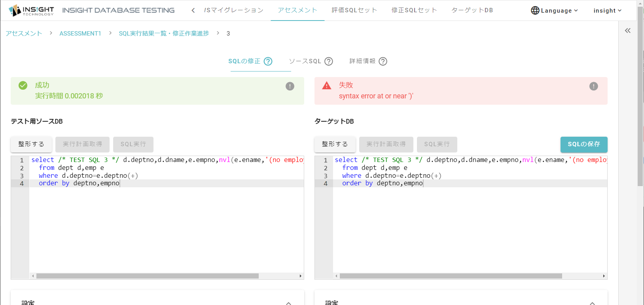The height and width of the screenshot is (305, 644).
Task: Click the テスト用ソースDB heading
Action: (37, 121)
